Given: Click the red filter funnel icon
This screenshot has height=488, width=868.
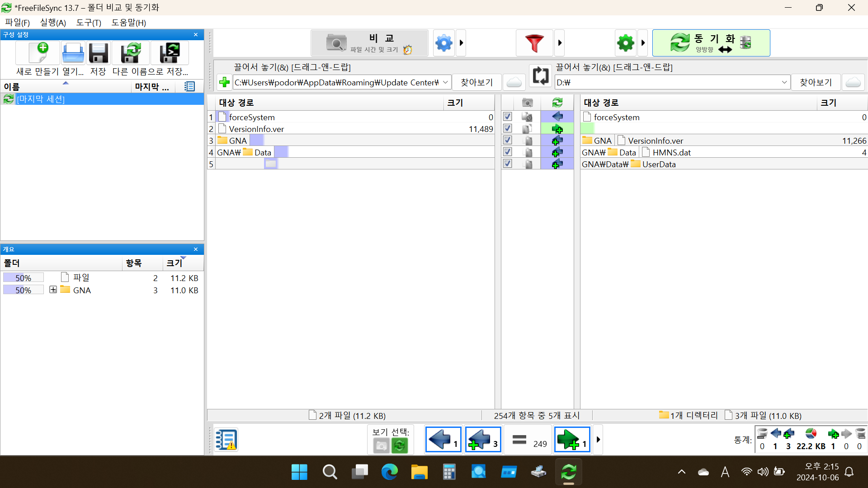Looking at the screenshot, I should pyautogui.click(x=534, y=43).
